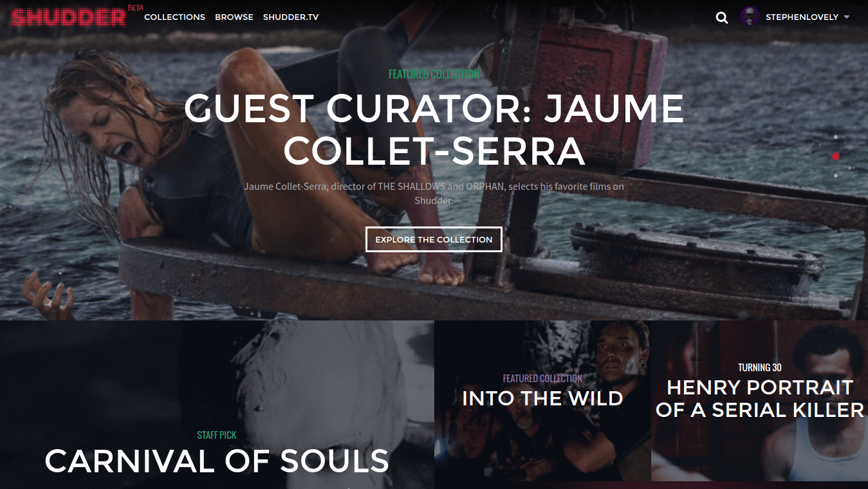This screenshot has width=868, height=489.
Task: Open Shudder.TV link
Action: [x=291, y=17]
